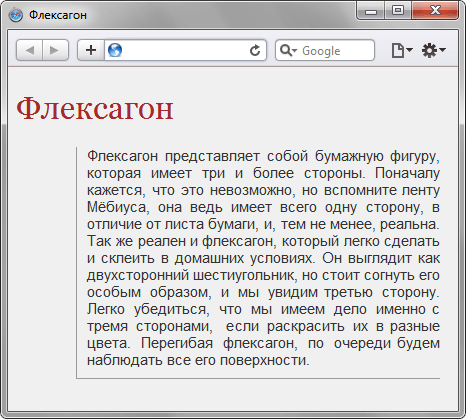Go back using the left arrow button
The width and height of the screenshot is (466, 419).
click(x=29, y=50)
